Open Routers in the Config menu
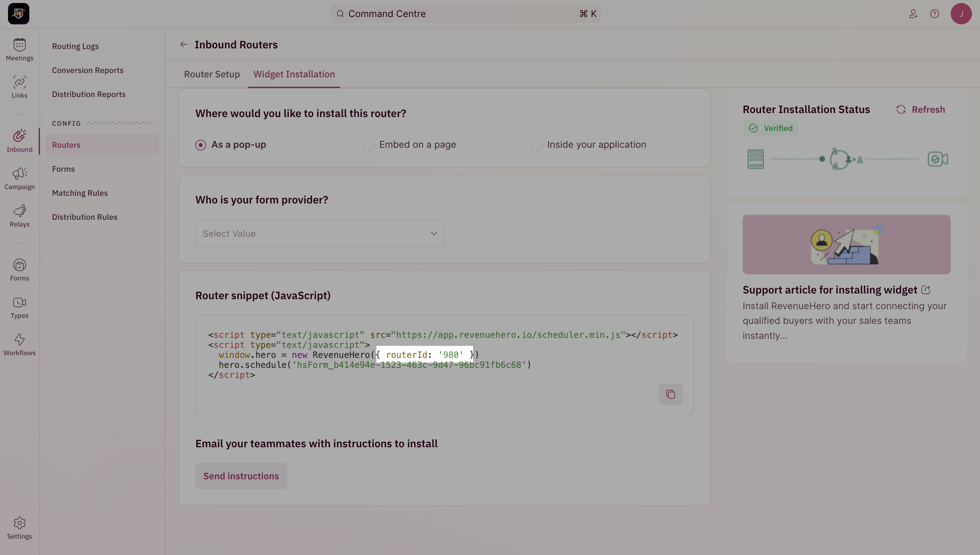The width and height of the screenshot is (980, 555). click(102, 145)
